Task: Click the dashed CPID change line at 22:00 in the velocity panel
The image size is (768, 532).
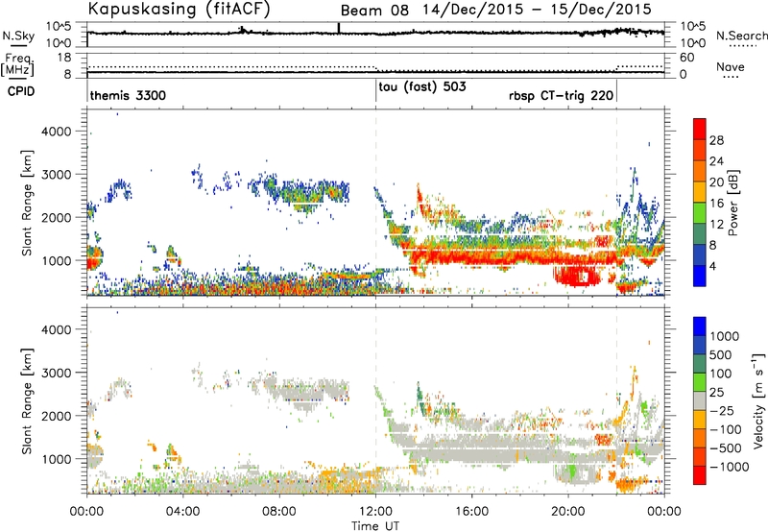Action: pos(616,401)
